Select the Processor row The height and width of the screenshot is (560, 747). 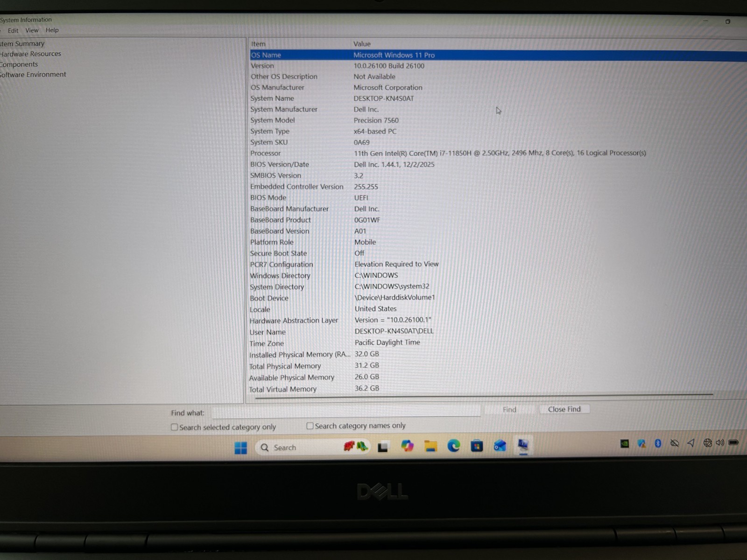[498, 153]
